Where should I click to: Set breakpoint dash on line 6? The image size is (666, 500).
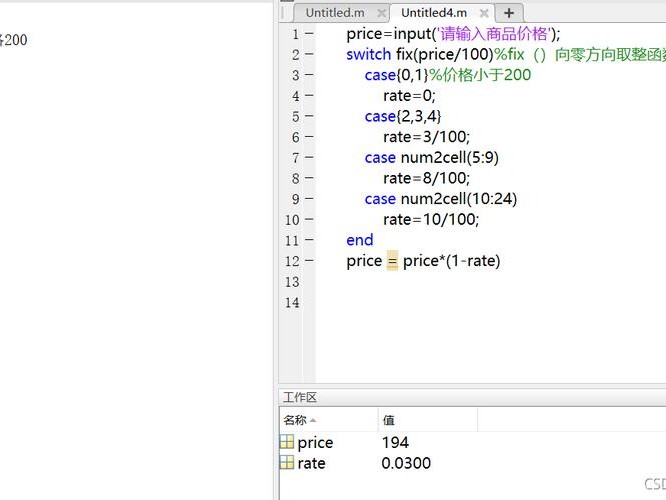(309, 137)
